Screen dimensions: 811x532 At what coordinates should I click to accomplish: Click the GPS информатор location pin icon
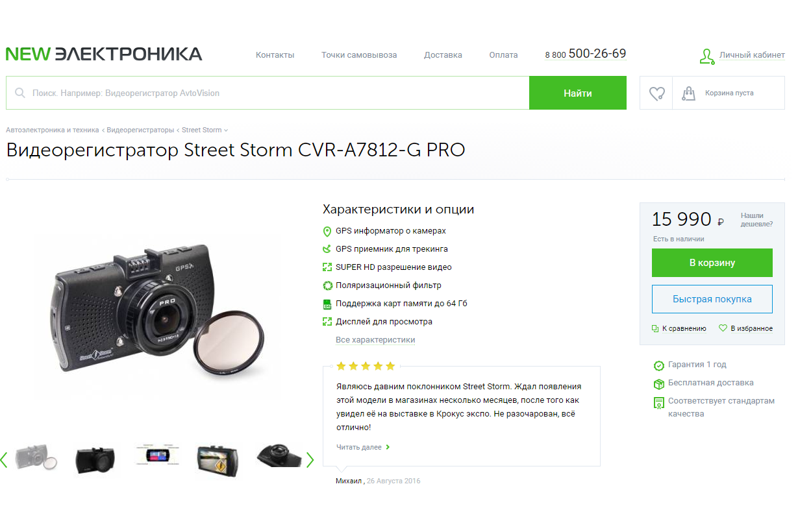pos(327,231)
